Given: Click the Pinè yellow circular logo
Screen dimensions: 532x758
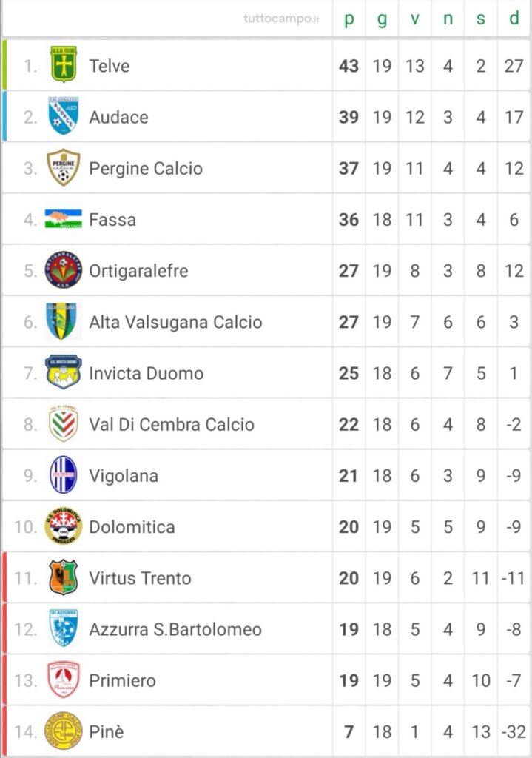Looking at the screenshot, I should [64, 731].
